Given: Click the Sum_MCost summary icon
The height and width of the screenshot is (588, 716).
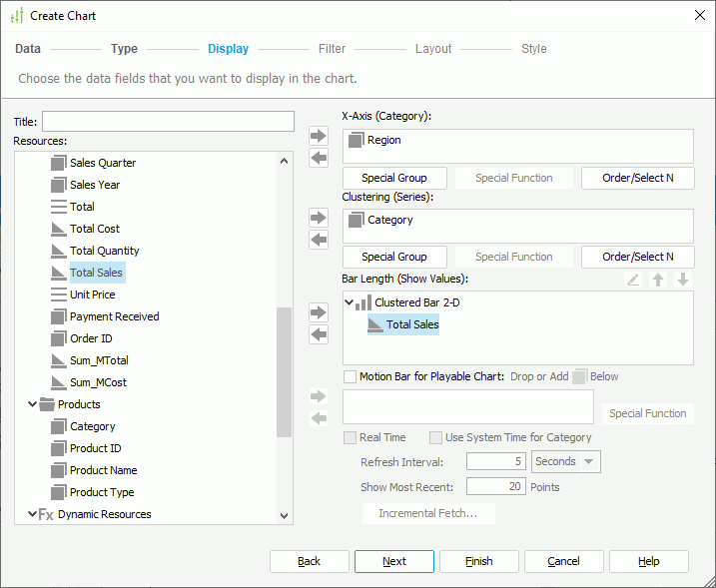Looking at the screenshot, I should (x=59, y=382).
